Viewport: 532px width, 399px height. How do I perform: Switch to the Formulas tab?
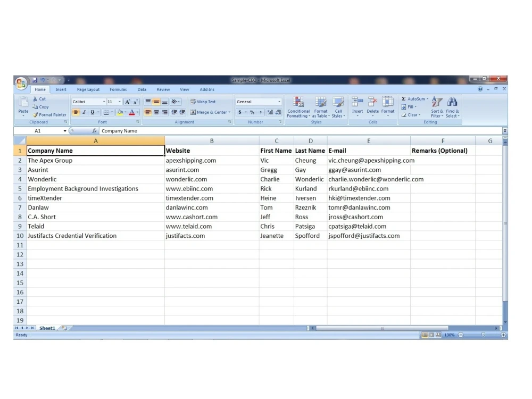tap(118, 89)
